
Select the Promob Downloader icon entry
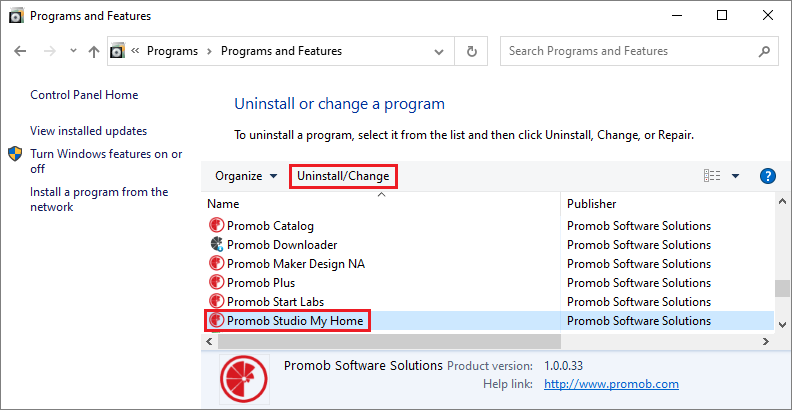(216, 244)
